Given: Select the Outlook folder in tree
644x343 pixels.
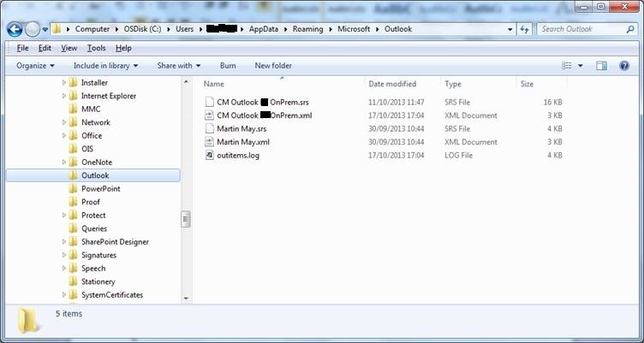Looking at the screenshot, I should (93, 175).
